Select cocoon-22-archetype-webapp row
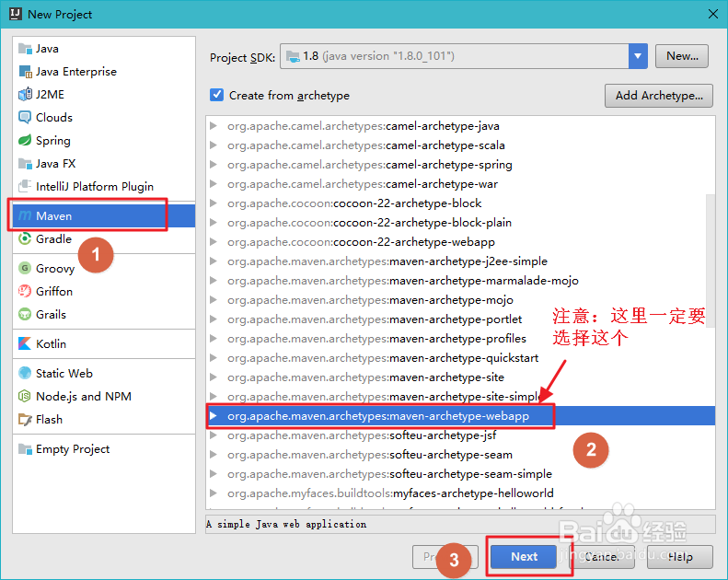 (x=460, y=242)
